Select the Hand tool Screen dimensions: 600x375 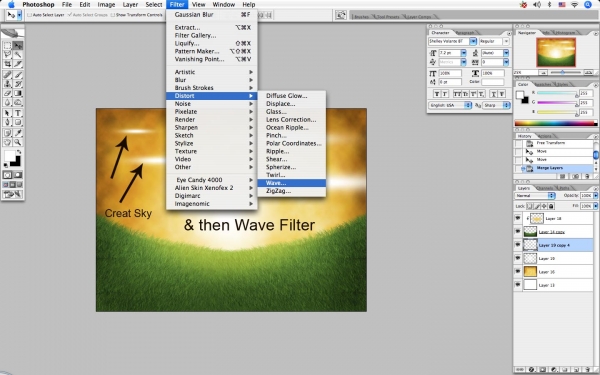tap(7, 142)
